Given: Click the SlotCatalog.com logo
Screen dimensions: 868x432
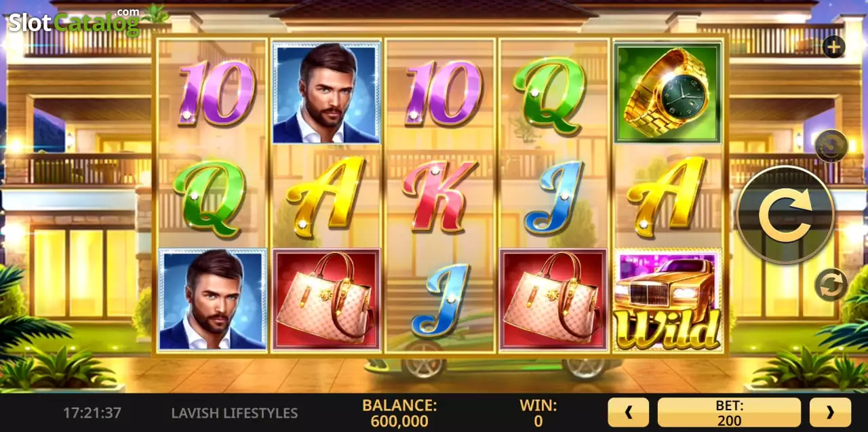Looking at the screenshot, I should point(75,22).
